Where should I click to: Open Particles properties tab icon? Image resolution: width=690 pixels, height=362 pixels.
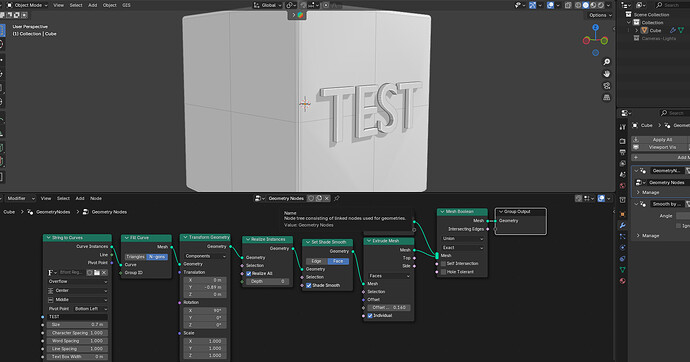click(x=622, y=237)
